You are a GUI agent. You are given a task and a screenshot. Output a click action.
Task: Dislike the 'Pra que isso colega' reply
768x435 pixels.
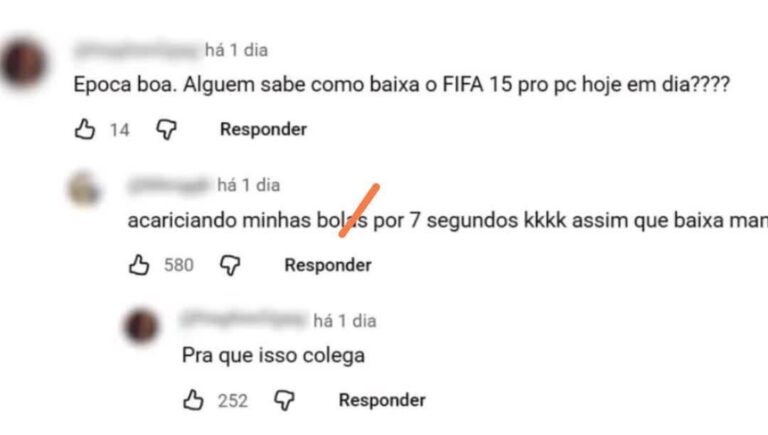(284, 401)
